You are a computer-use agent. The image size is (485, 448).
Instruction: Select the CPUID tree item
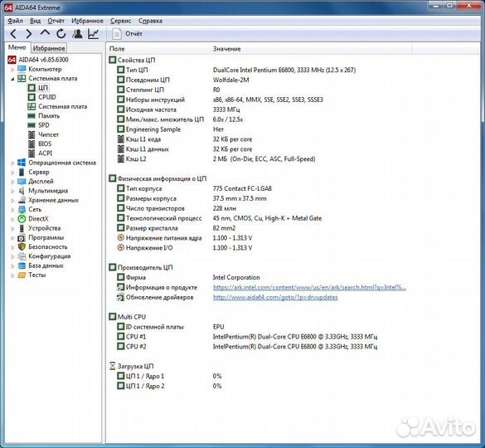(47, 97)
